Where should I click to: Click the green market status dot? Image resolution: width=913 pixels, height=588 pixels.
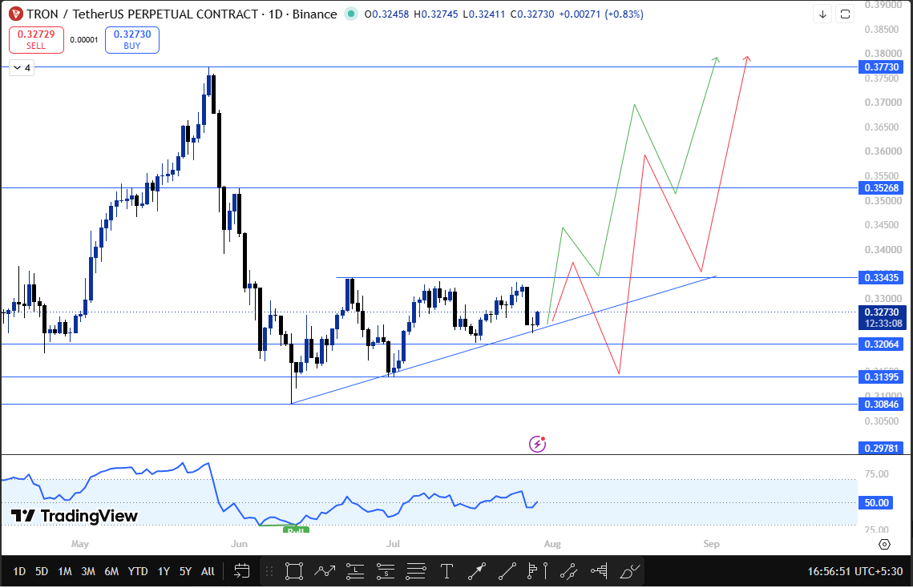point(350,14)
